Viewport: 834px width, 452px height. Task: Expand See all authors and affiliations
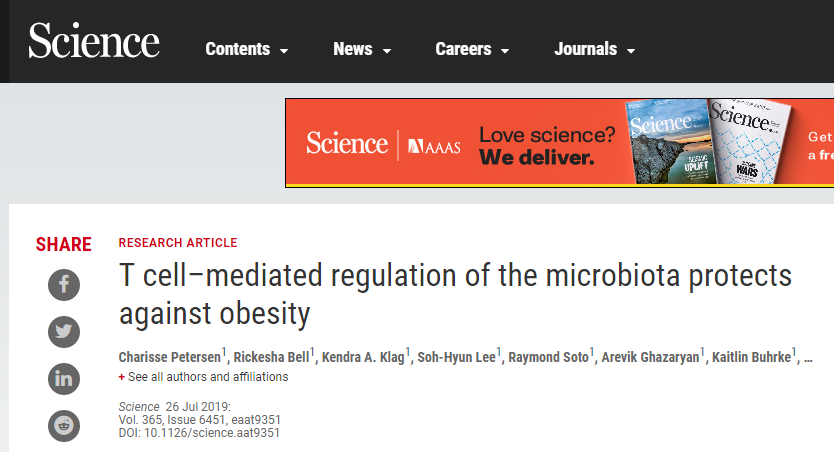pyautogui.click(x=203, y=377)
